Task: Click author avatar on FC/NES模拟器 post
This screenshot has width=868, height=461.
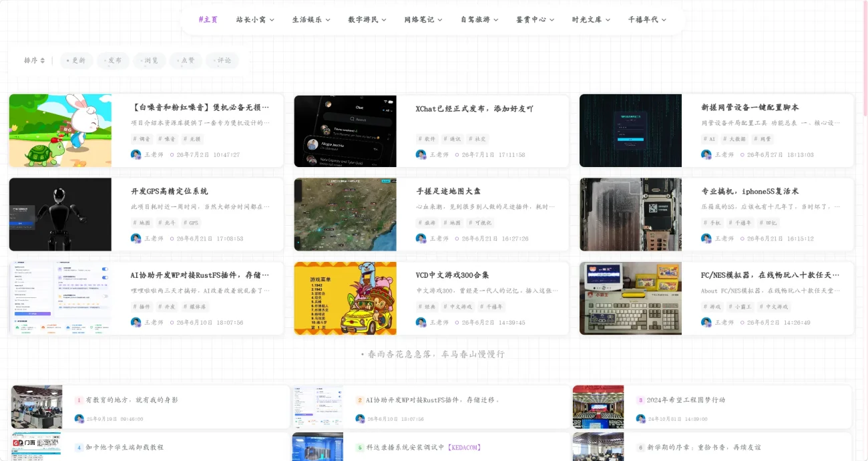Action: pyautogui.click(x=706, y=322)
